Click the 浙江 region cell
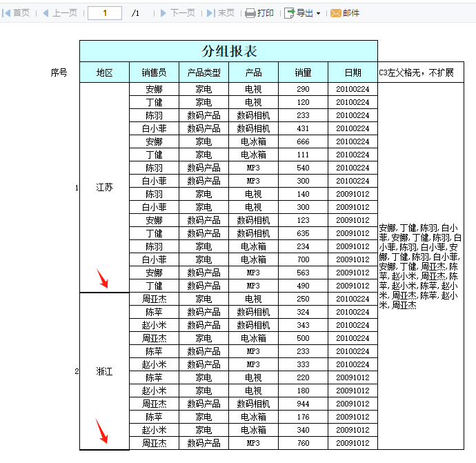Viewport: 476px width, 463px height. (104, 371)
